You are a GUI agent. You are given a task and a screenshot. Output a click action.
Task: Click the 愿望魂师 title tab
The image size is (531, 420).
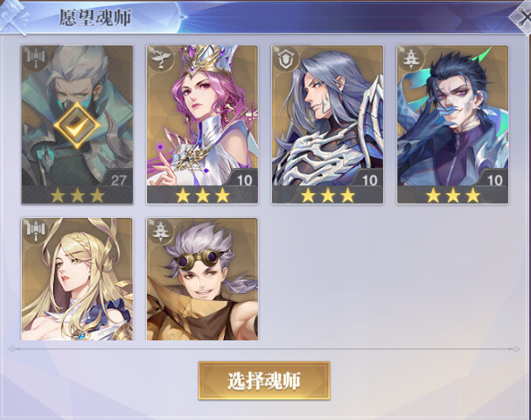pos(94,17)
